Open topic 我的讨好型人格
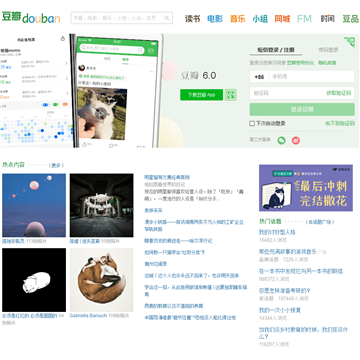 [x=277, y=232]
